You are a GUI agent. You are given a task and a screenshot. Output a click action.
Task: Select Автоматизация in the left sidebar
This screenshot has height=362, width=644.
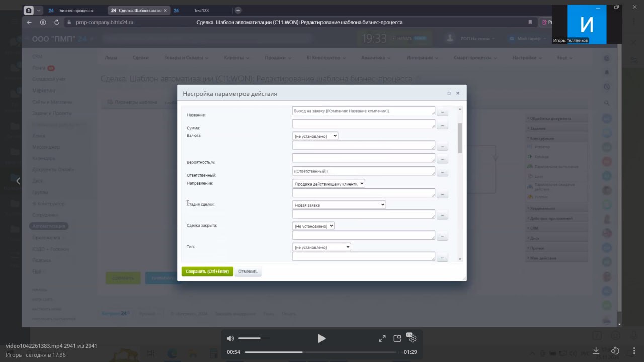49,226
